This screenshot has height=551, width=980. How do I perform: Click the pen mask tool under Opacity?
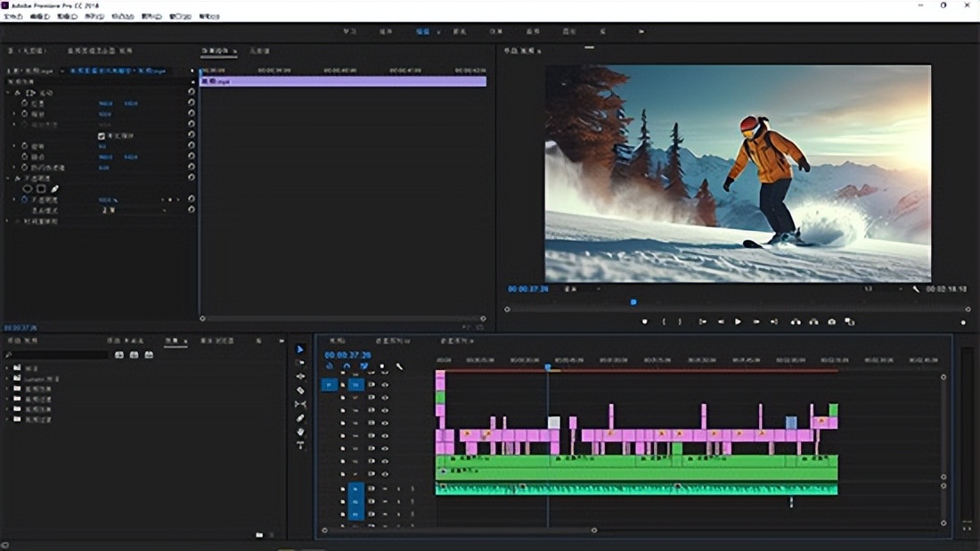point(54,189)
